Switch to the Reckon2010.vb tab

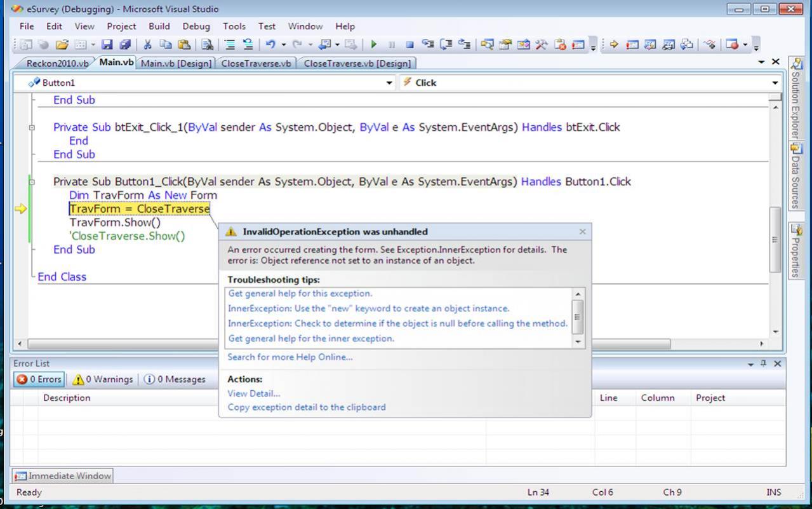(x=57, y=63)
